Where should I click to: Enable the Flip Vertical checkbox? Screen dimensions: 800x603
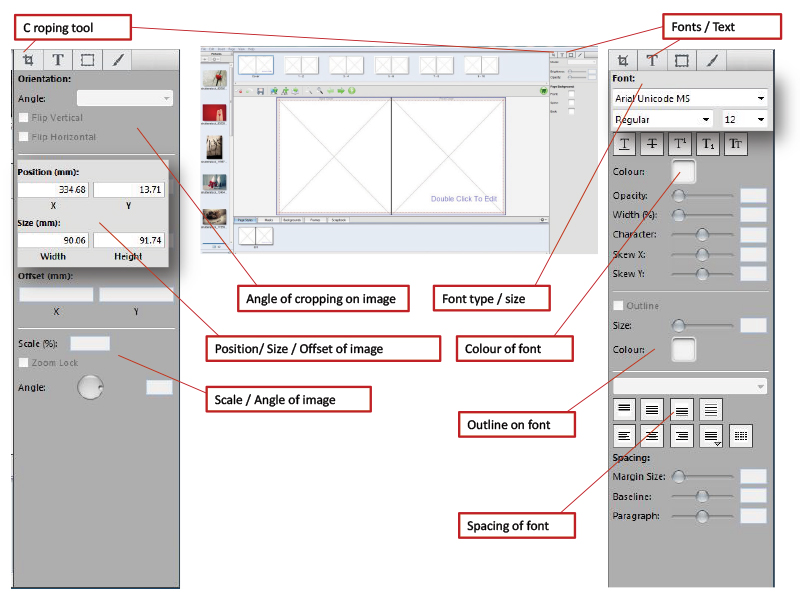coord(25,118)
